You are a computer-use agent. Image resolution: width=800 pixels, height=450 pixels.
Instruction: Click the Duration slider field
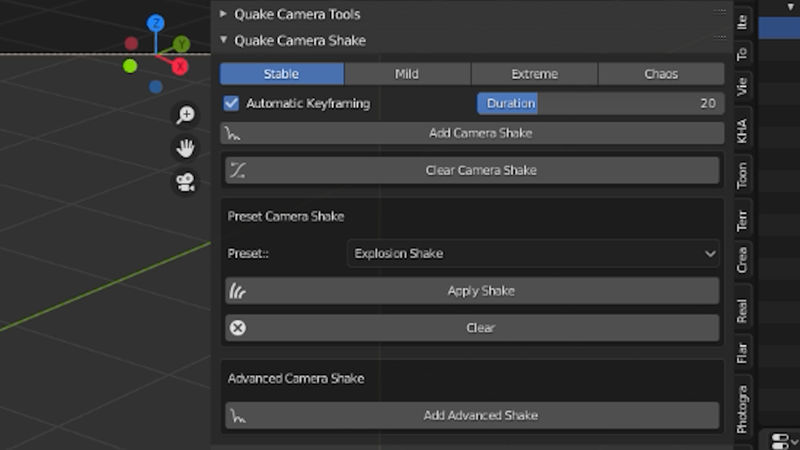(x=601, y=104)
